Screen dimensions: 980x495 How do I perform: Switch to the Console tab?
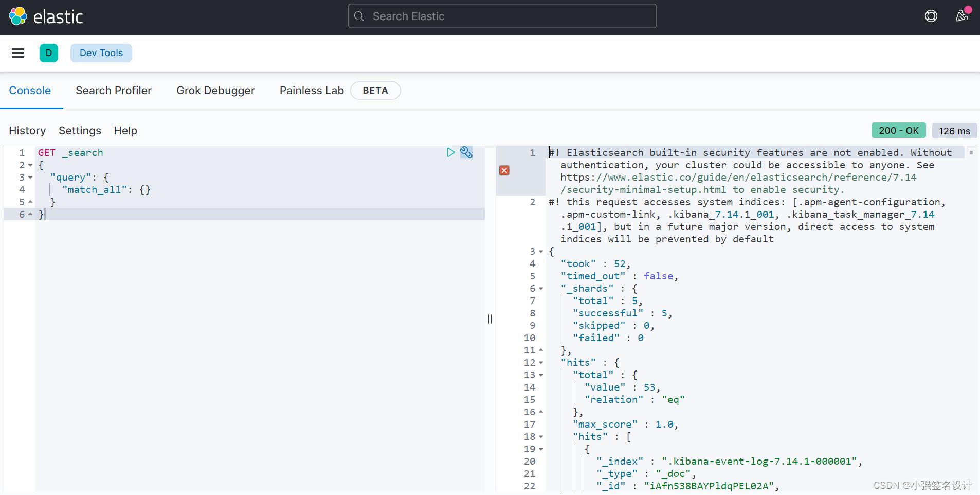[x=30, y=91]
